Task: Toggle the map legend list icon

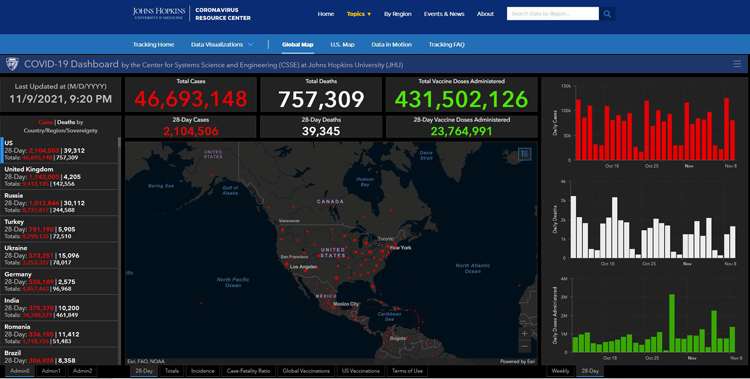Action: point(525,154)
